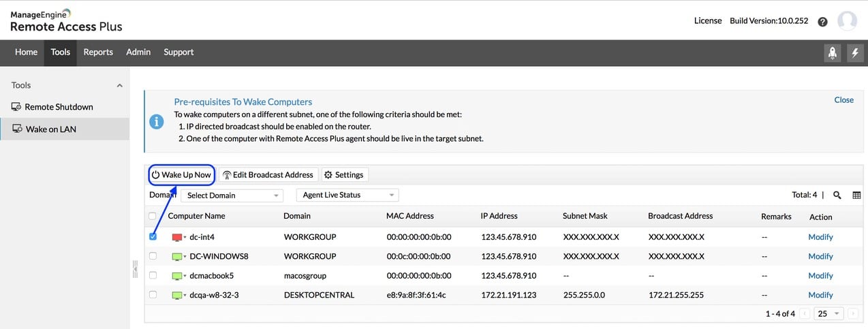Click the green computer icon for dcqa-w8-32-3
The width and height of the screenshot is (868, 329).
tap(177, 296)
